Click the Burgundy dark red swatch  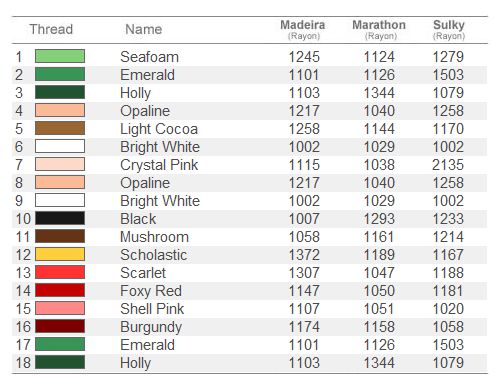[x=60, y=326]
